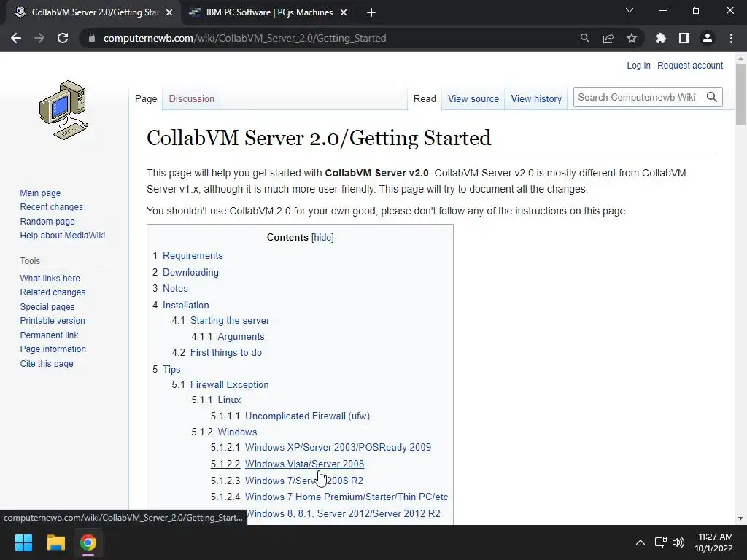The image size is (747, 560).
Task: Open a new tab with the plus icon
Action: pyautogui.click(x=371, y=13)
